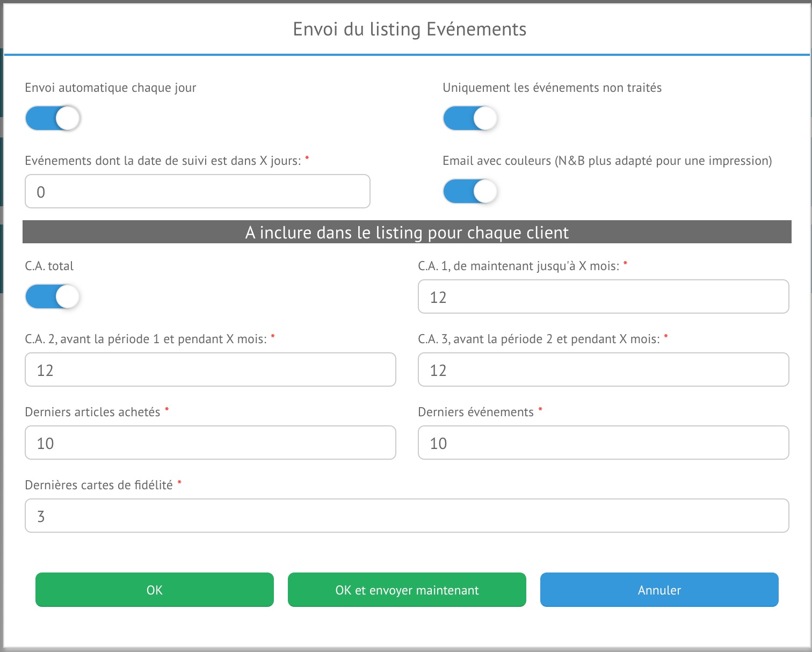Toggle Uniquement les événements non traités switch

(x=470, y=119)
